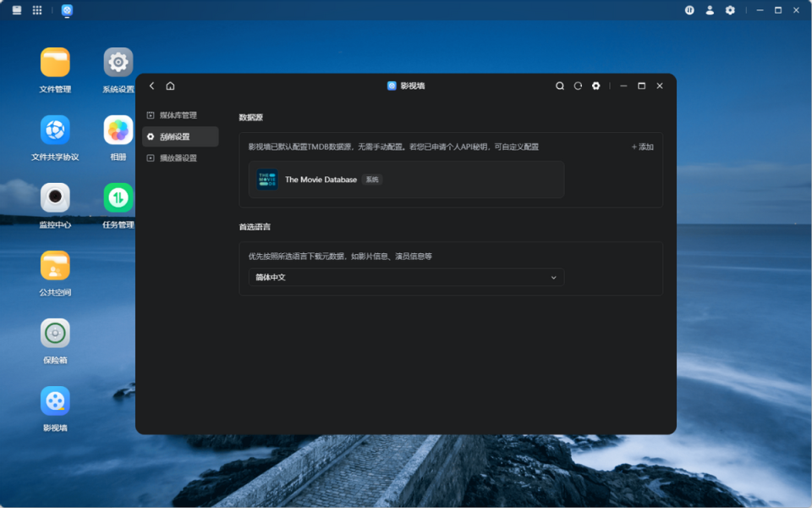Click the 数据源 section heading

pos(250,118)
